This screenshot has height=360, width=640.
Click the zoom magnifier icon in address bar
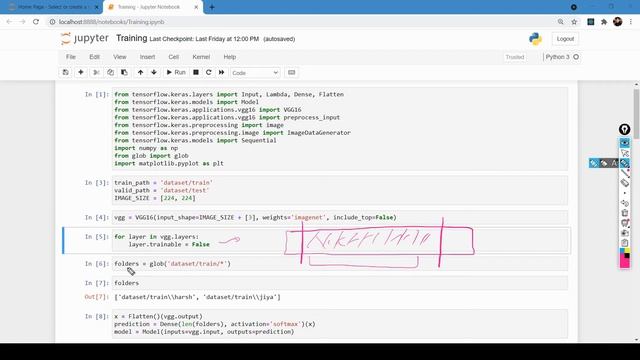pos(560,22)
